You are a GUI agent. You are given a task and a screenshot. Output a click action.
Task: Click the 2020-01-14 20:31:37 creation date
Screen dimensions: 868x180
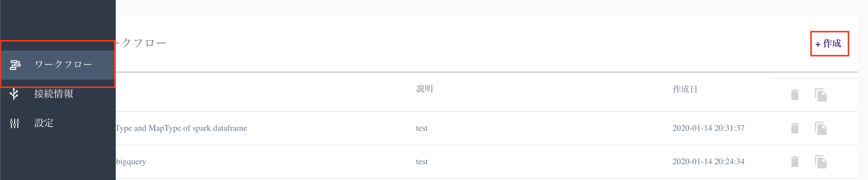point(708,128)
